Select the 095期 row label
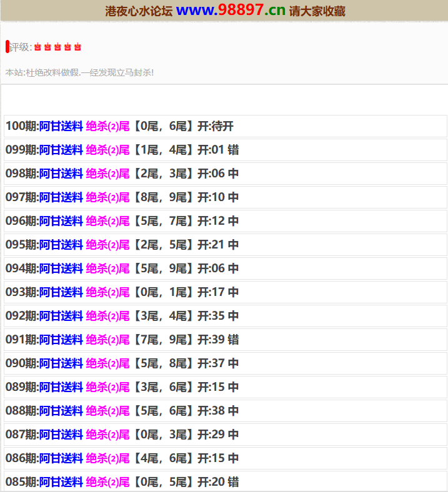The image size is (448, 492). (x=22, y=245)
